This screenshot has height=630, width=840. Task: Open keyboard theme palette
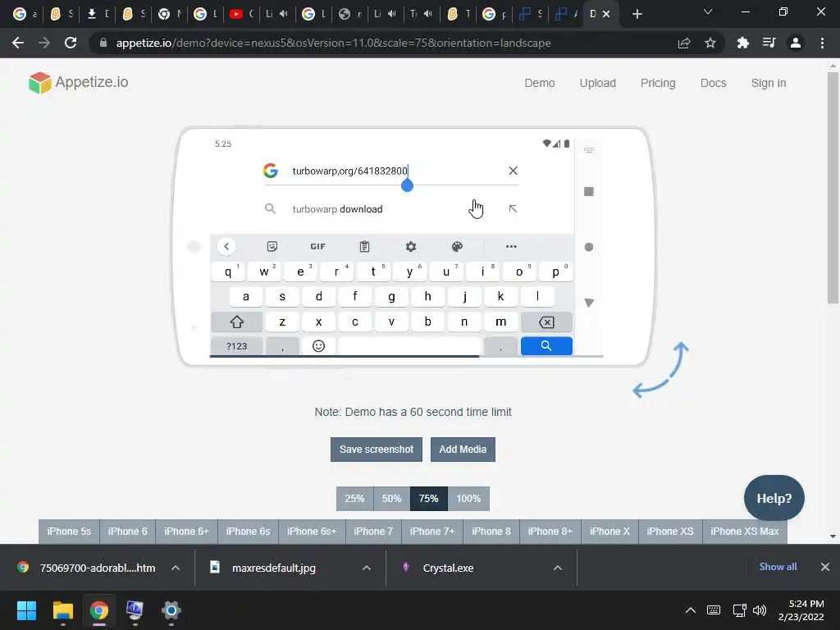457,246
